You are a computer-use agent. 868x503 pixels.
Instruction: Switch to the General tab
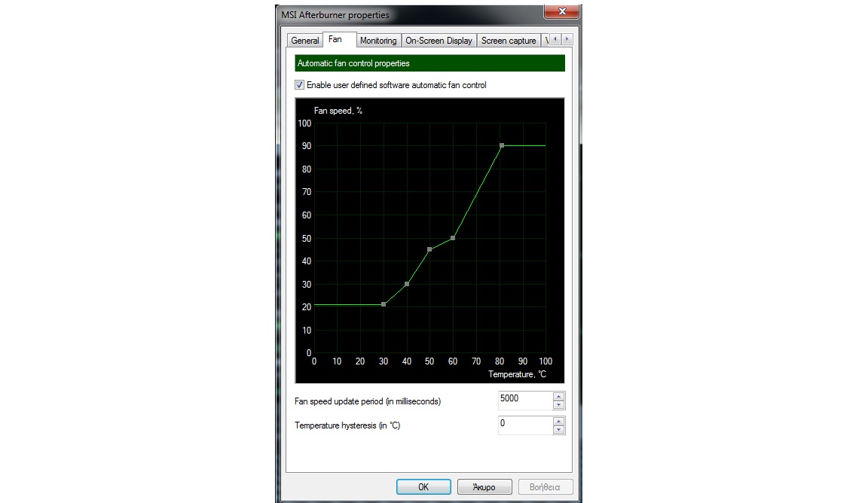click(x=304, y=41)
